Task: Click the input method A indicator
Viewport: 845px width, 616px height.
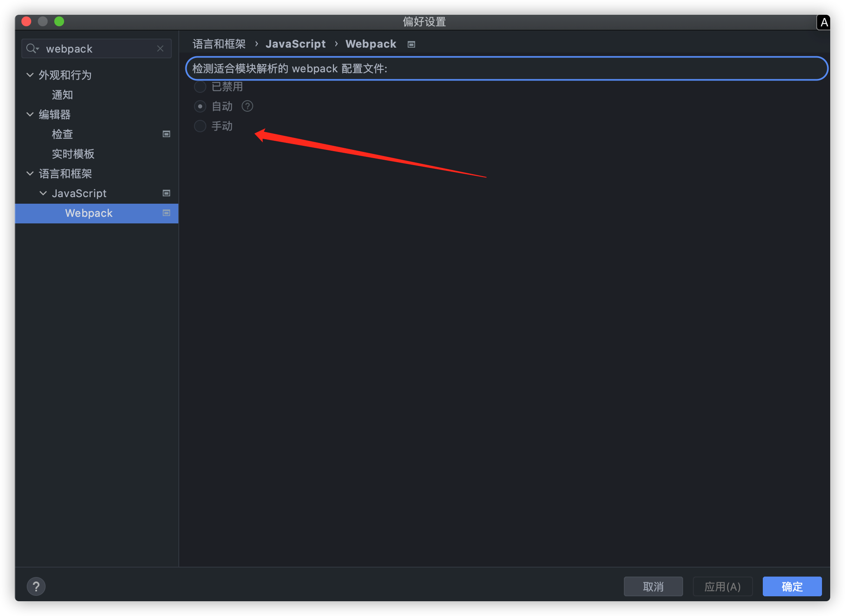Action: [824, 22]
